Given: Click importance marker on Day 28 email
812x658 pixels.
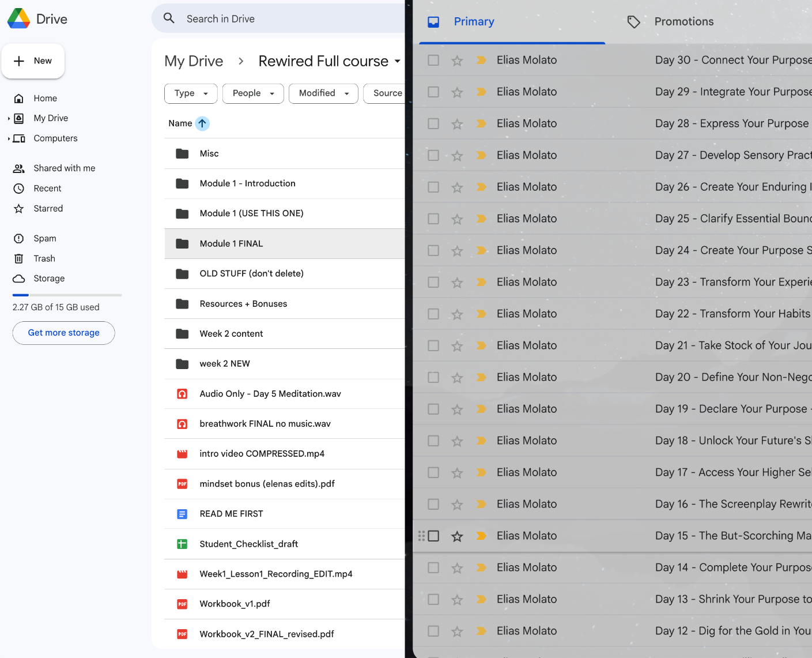Looking at the screenshot, I should pyautogui.click(x=481, y=123).
